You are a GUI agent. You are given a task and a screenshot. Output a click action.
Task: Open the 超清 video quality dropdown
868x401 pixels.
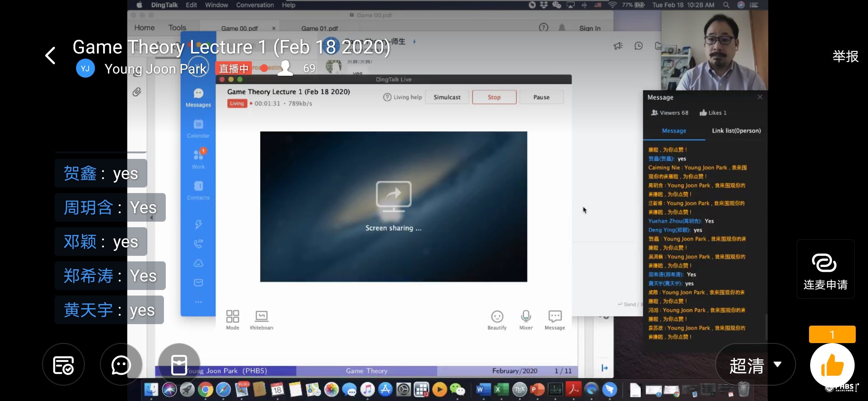pyautogui.click(x=755, y=364)
